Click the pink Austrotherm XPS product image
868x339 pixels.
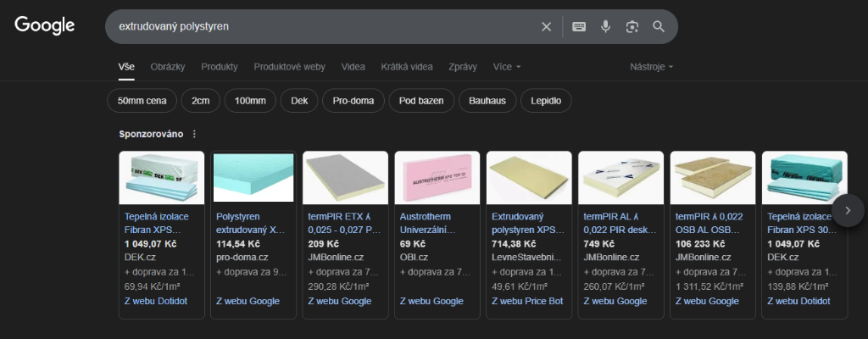pos(437,177)
